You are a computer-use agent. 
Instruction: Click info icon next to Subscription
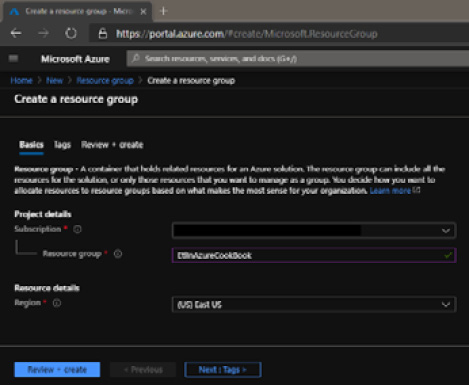click(77, 229)
